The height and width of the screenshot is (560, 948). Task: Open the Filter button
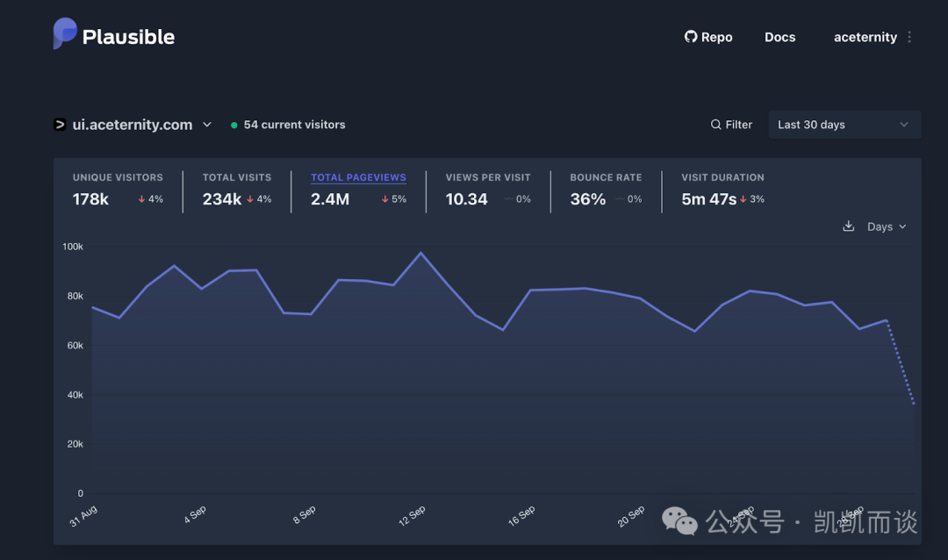pyautogui.click(x=731, y=125)
